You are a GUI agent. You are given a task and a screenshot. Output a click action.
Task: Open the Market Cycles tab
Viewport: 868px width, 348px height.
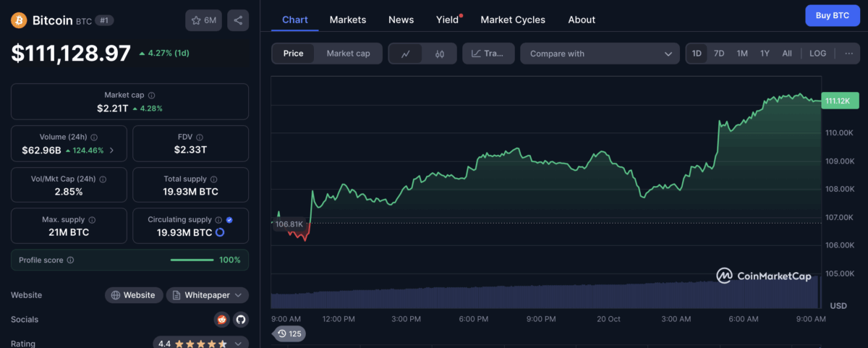513,20
